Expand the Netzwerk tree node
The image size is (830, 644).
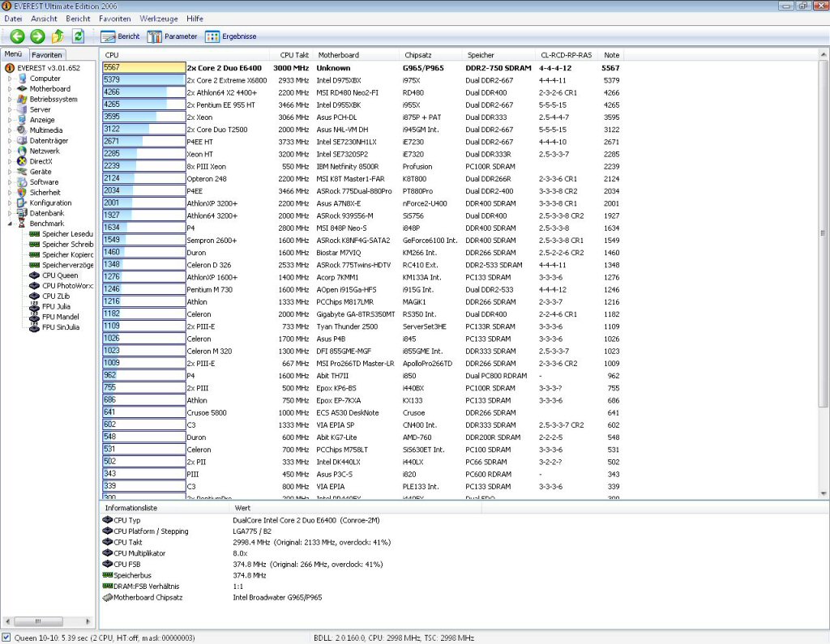click(10, 151)
